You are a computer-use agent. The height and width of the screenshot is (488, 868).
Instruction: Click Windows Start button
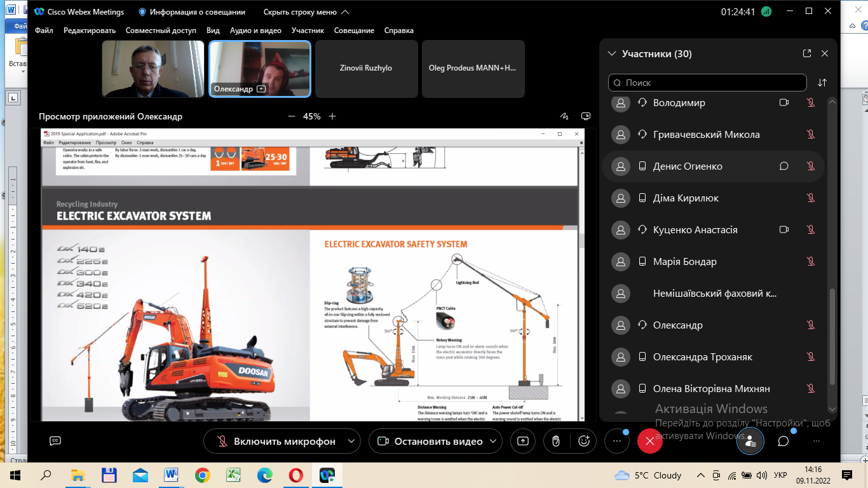(15, 475)
